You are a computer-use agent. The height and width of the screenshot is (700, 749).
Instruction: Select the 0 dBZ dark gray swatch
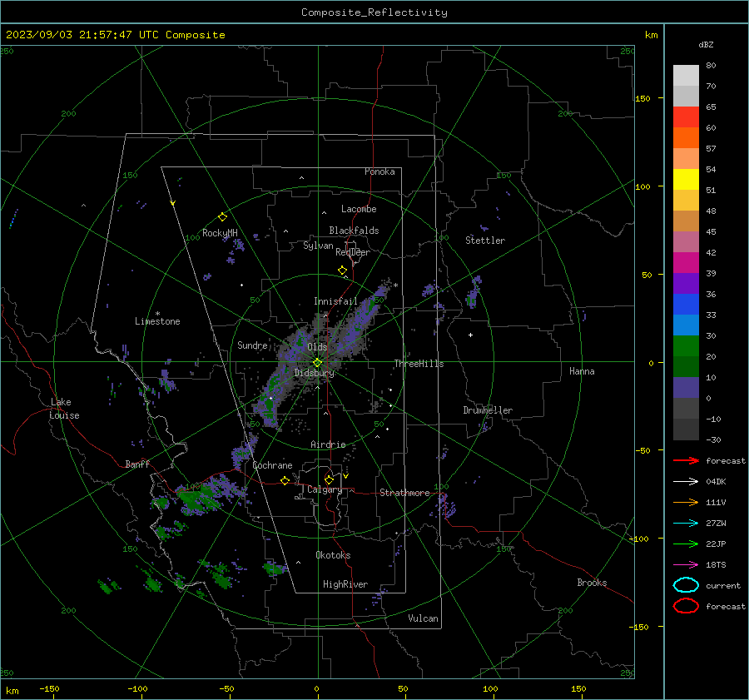click(686, 408)
